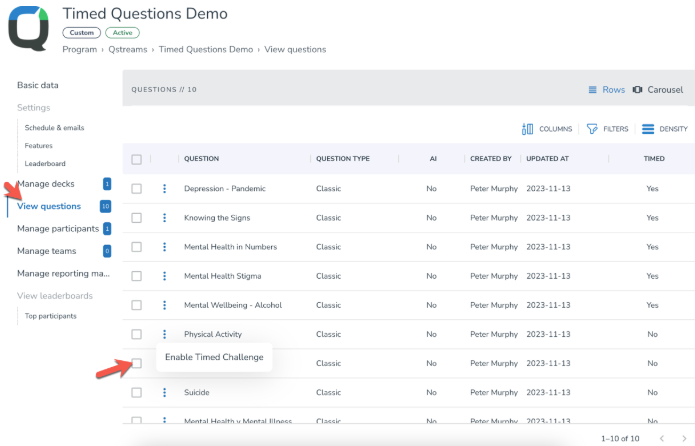The width and height of the screenshot is (695, 446).
Task: Open row menu for Mental Health Stigma
Action: [x=164, y=276]
